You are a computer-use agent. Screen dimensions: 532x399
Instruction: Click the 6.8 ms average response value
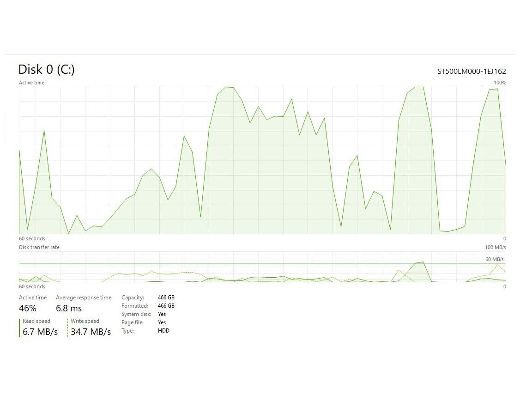69,308
